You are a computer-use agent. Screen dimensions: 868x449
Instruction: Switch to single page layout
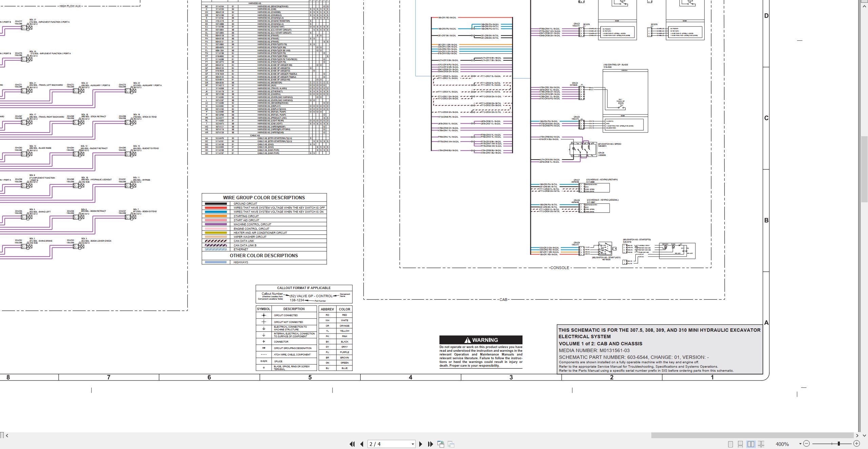point(730,444)
